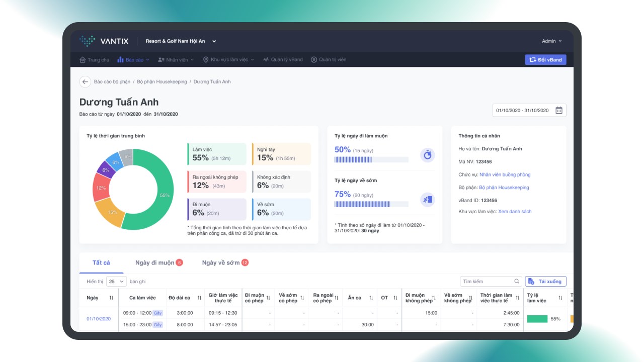Screen dimensions: 644x362
Task: Click the late-arrival stopwatch icon
Action: pyautogui.click(x=427, y=155)
